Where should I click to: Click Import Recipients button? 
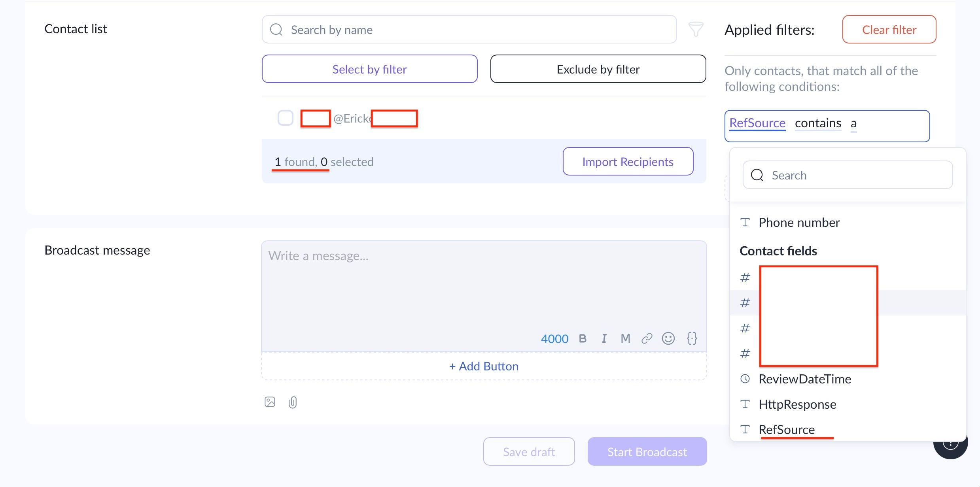click(x=628, y=162)
